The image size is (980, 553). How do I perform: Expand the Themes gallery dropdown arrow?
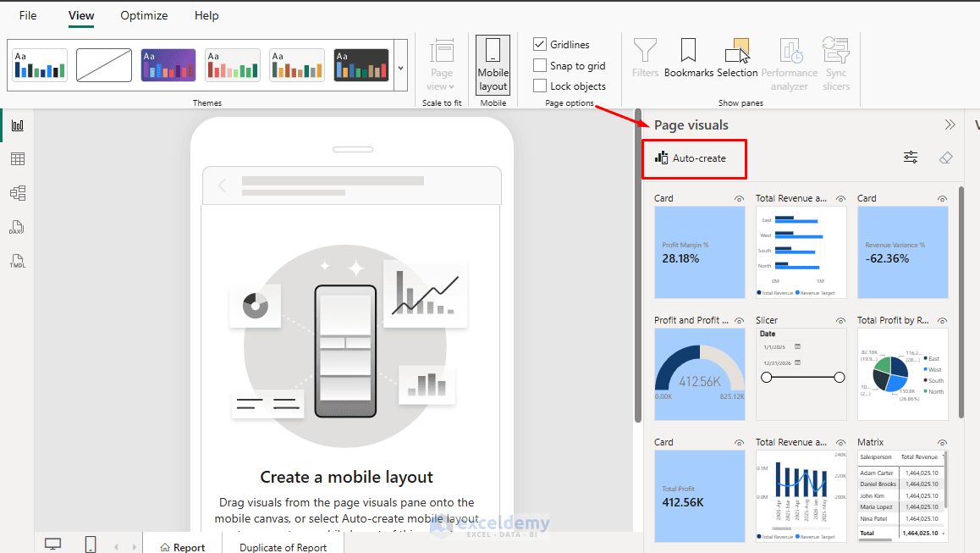point(400,68)
